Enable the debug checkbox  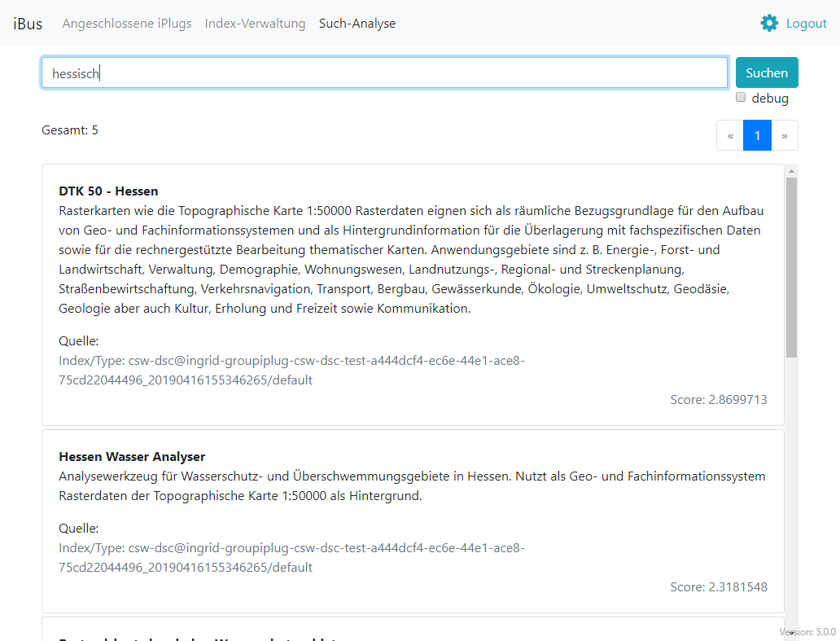pos(741,96)
